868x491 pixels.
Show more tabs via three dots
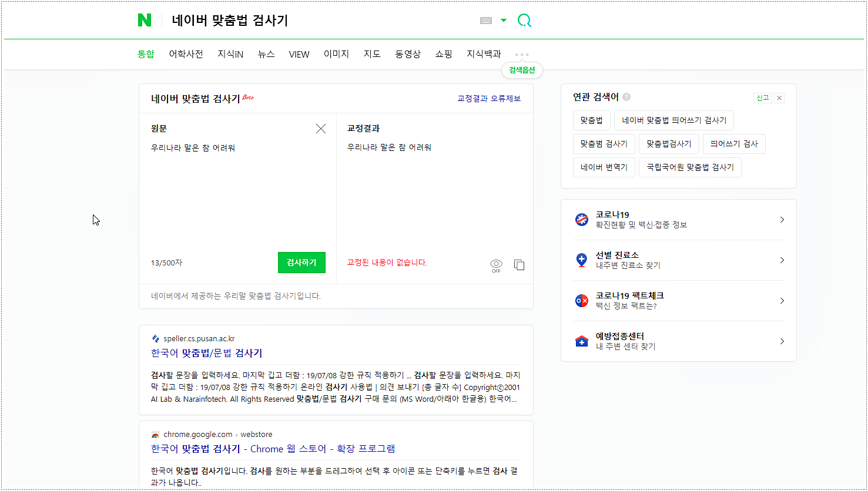pos(522,55)
